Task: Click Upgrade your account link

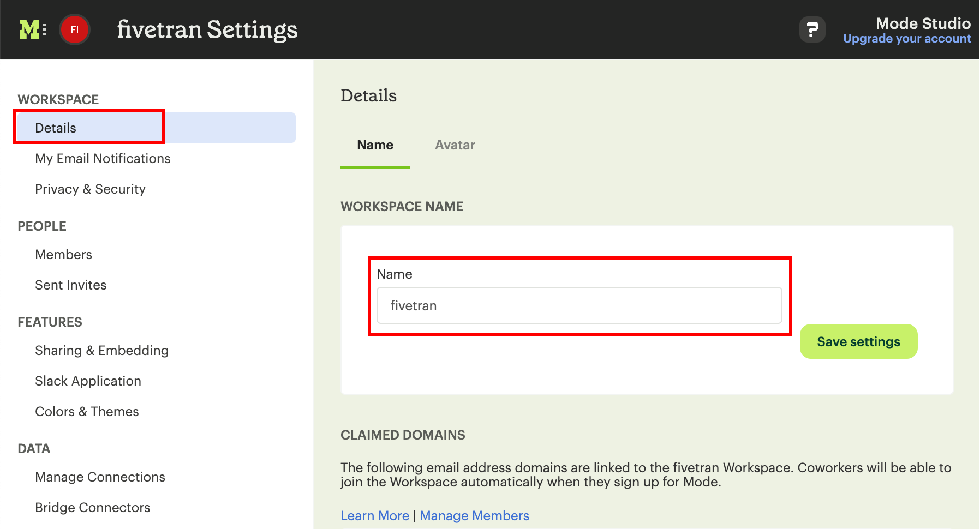Action: click(x=907, y=39)
